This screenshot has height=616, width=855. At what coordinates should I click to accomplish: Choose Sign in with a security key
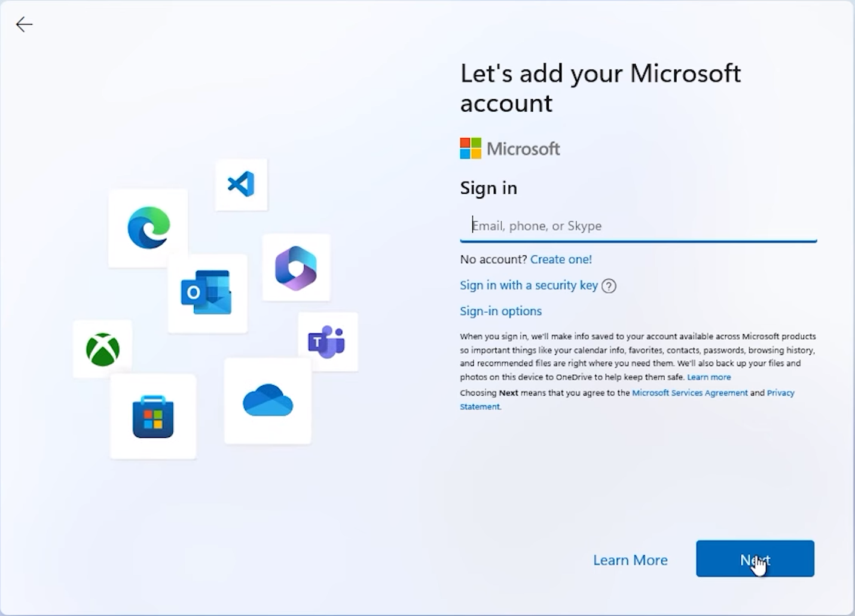(529, 285)
